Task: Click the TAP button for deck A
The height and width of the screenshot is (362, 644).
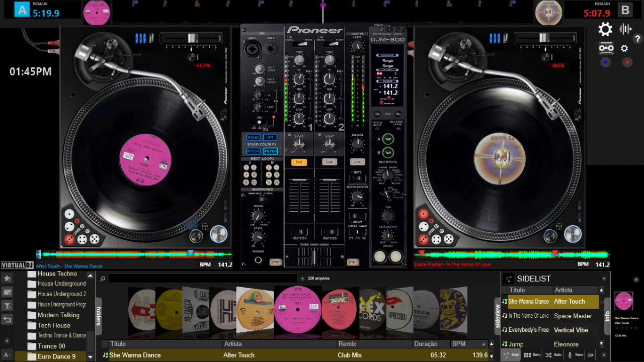Action: pos(388,139)
